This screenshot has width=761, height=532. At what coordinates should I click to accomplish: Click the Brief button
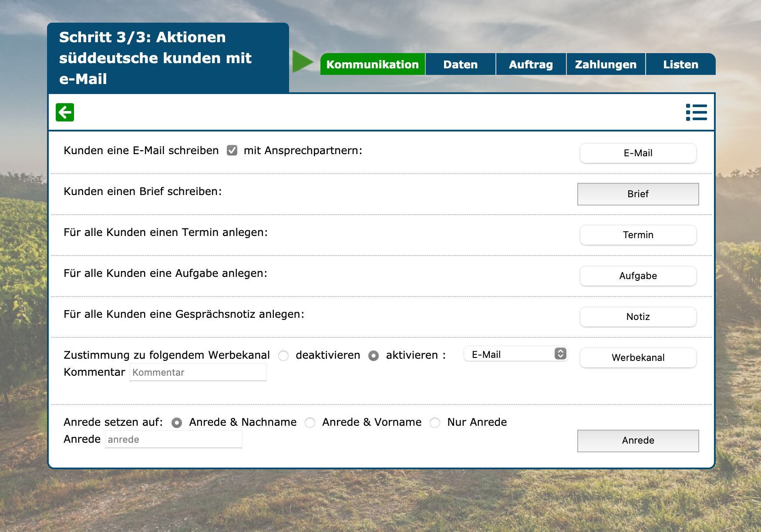(638, 194)
